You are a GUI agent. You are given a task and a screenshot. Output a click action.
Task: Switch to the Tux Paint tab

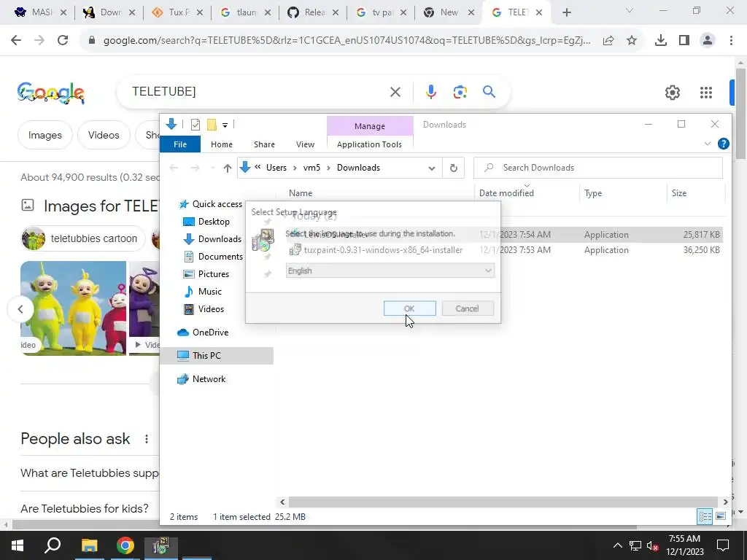177,12
